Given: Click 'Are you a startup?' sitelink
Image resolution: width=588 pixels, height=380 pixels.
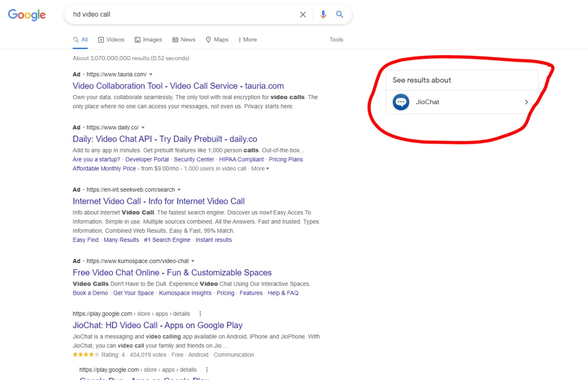Looking at the screenshot, I should pyautogui.click(x=96, y=160).
